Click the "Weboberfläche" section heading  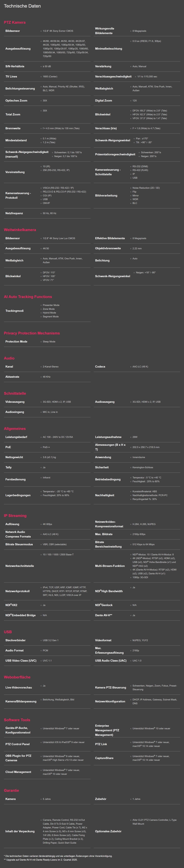[x=17, y=677]
